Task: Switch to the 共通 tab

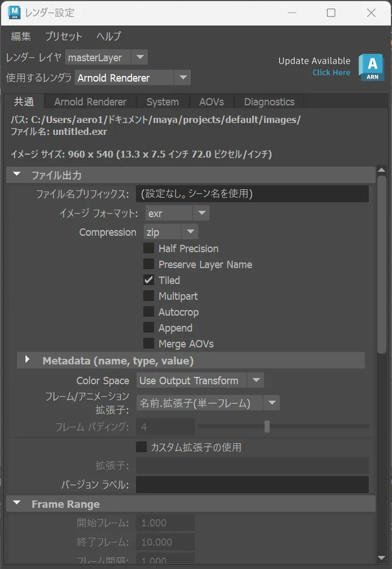Action: (x=24, y=101)
